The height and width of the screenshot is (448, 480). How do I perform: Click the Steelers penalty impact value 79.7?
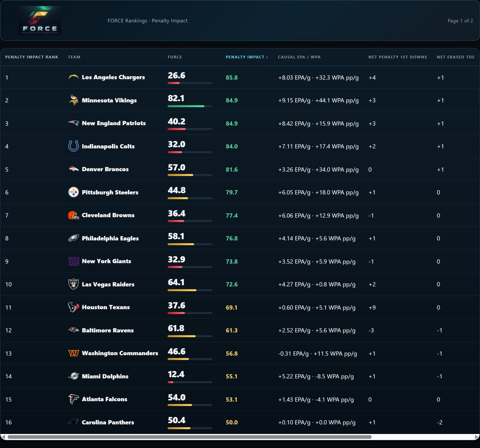click(232, 192)
